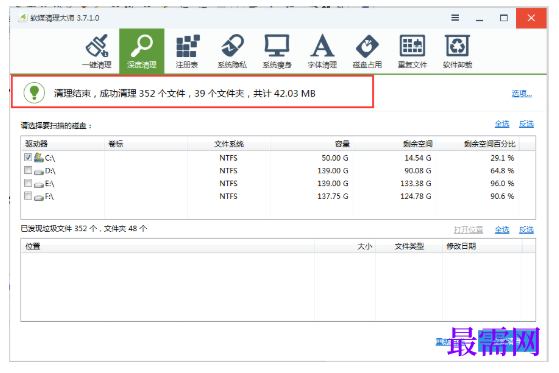
Task: Click the NTFS cell in the C:\ row
Action: point(229,158)
